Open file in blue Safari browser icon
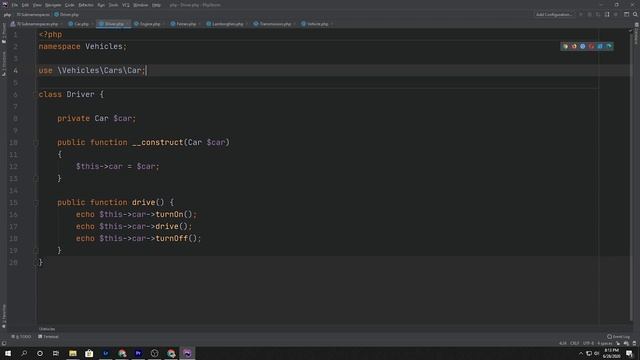 [582, 47]
